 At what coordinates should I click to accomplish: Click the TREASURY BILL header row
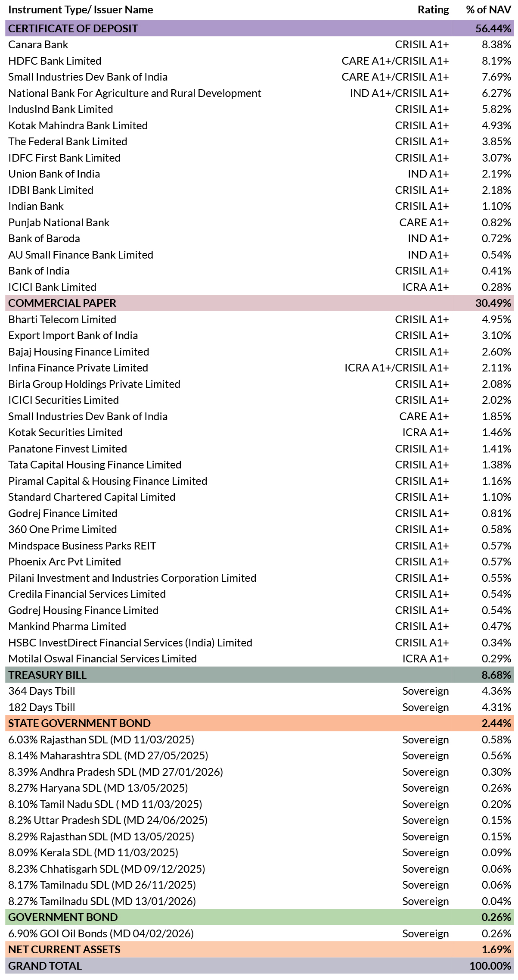click(259, 675)
